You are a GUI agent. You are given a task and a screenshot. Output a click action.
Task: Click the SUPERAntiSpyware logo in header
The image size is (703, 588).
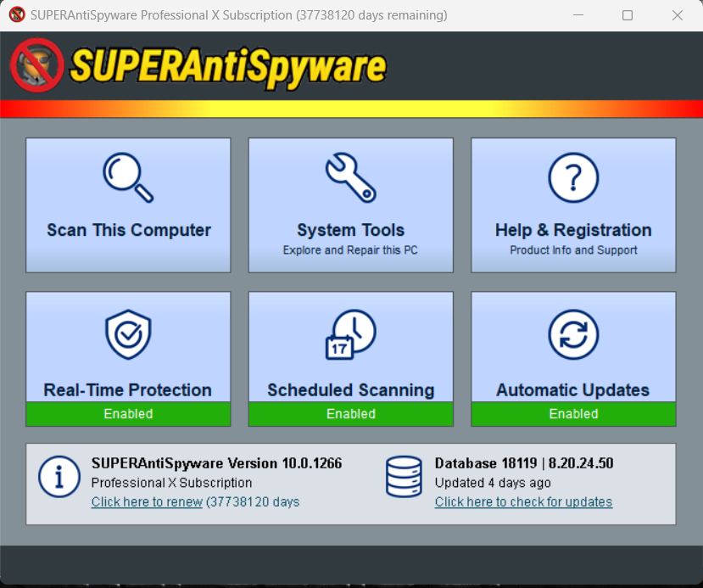pyautogui.click(x=198, y=66)
